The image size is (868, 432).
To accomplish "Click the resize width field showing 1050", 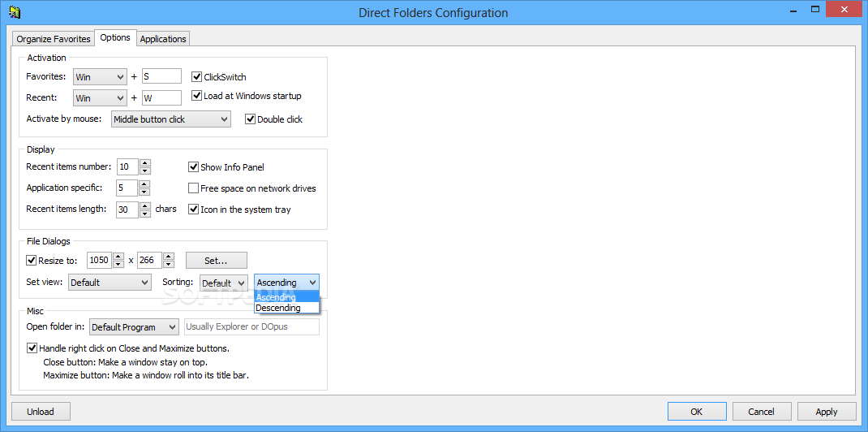I will click(101, 260).
